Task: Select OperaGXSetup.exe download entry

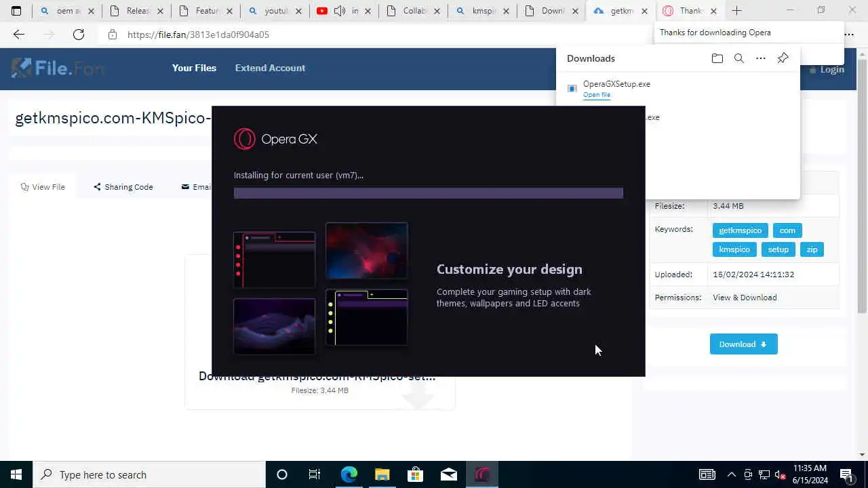Action: tap(678, 89)
